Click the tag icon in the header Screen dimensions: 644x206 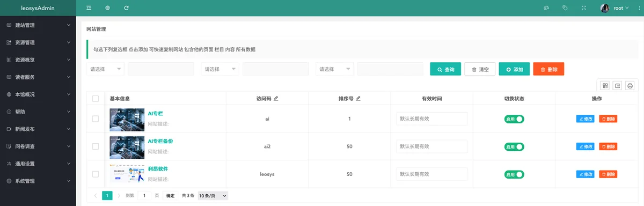point(565,8)
